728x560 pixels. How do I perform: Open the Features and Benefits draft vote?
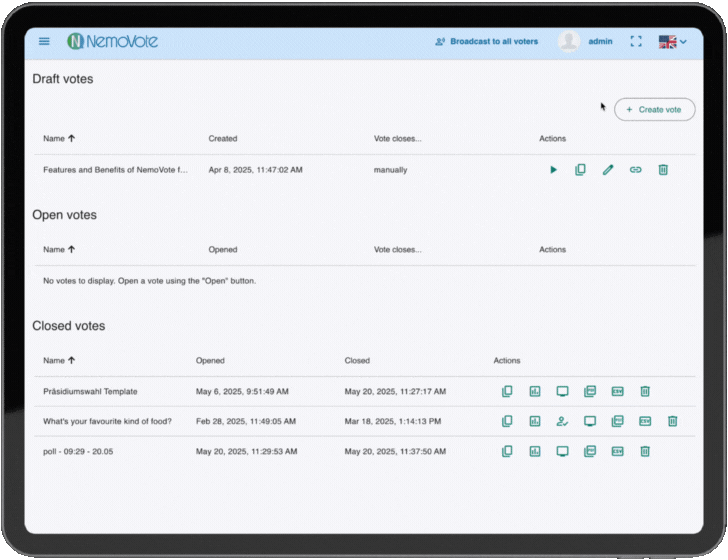point(553,169)
